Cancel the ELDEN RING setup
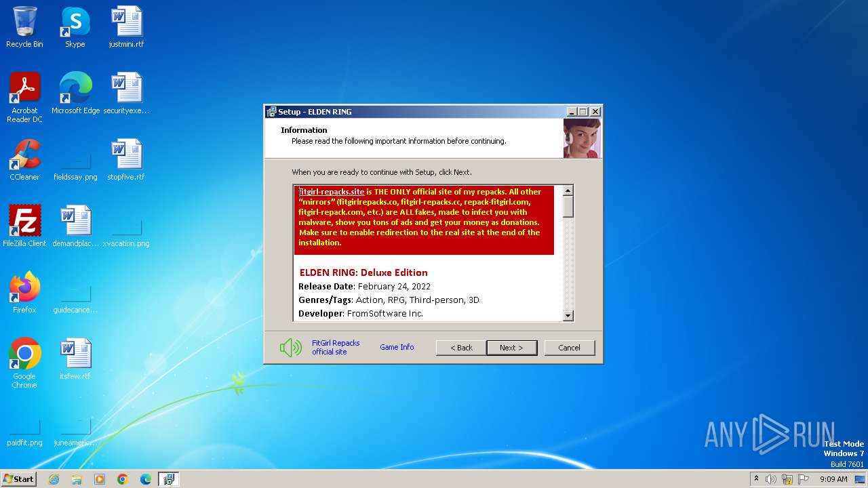The width and height of the screenshot is (868, 488). [569, 348]
